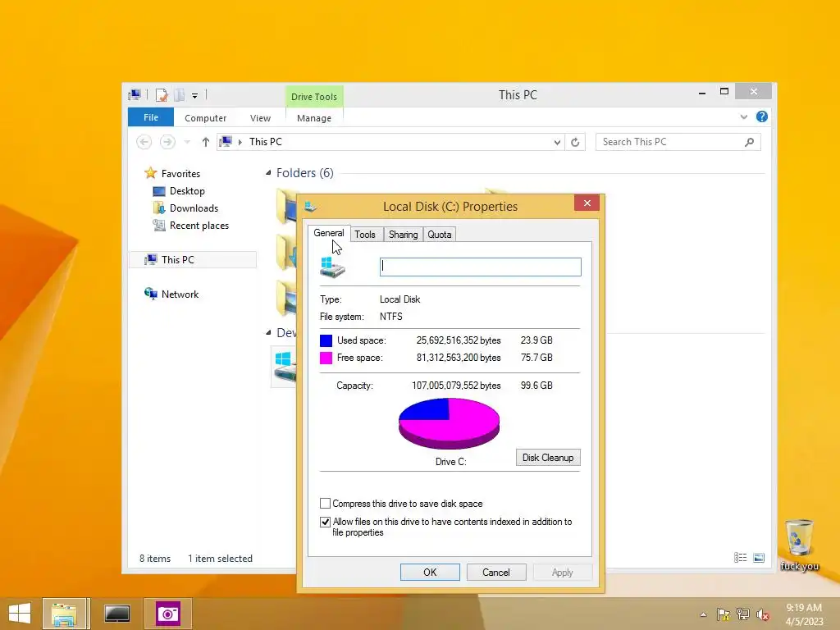Click OK in the Properties dialog
840x630 pixels.
pos(430,572)
